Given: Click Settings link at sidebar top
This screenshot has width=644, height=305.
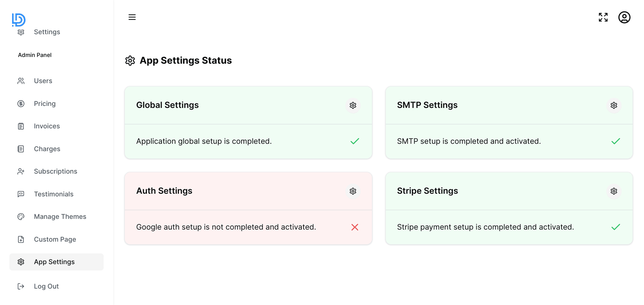Looking at the screenshot, I should [47, 32].
